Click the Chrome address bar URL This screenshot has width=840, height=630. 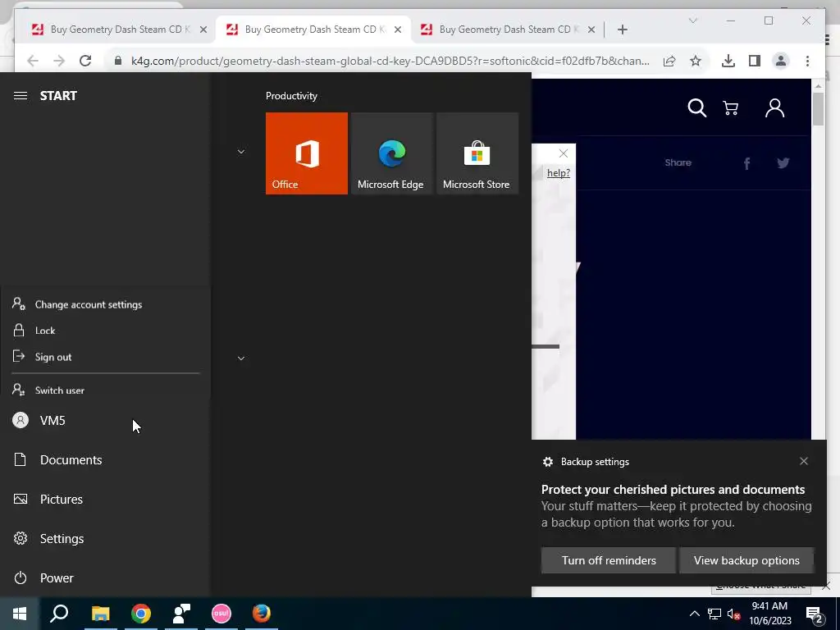tap(390, 61)
